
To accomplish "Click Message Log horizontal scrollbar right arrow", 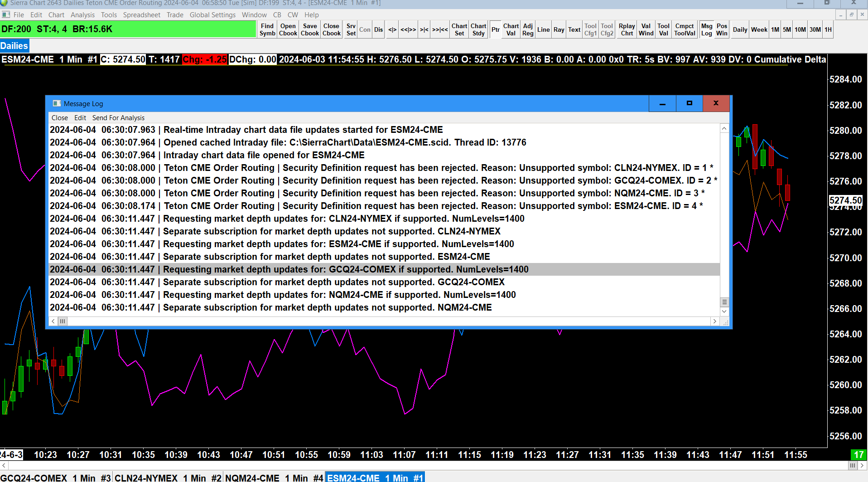I will (714, 321).
